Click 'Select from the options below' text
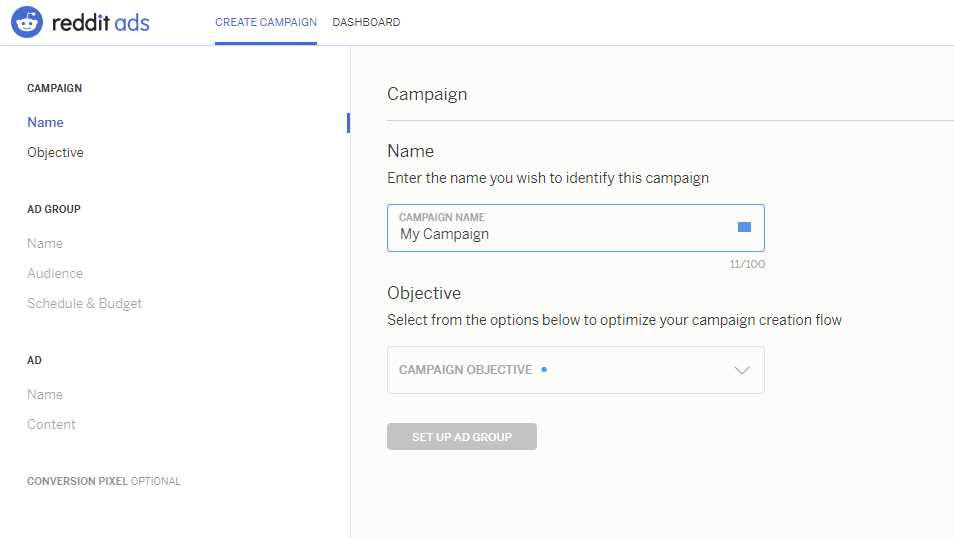The height and width of the screenshot is (538, 954). tap(615, 320)
